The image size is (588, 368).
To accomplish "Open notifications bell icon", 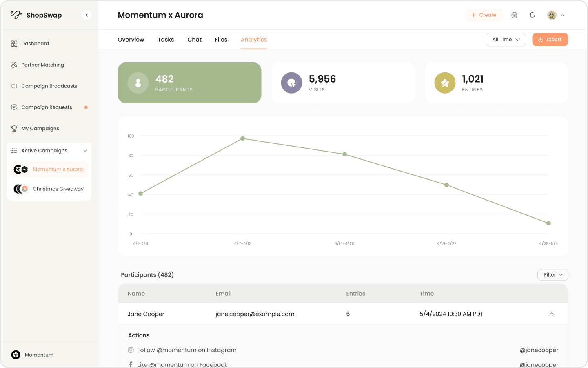I will 532,15.
